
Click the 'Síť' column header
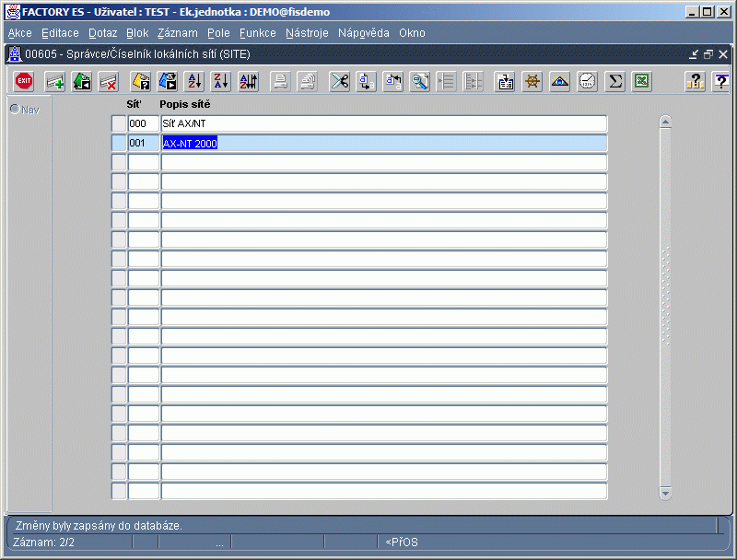coord(134,104)
